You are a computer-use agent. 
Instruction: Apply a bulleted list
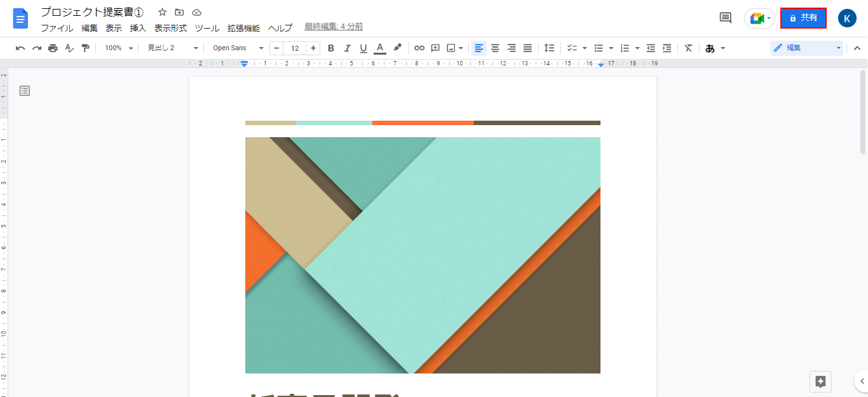(x=598, y=48)
